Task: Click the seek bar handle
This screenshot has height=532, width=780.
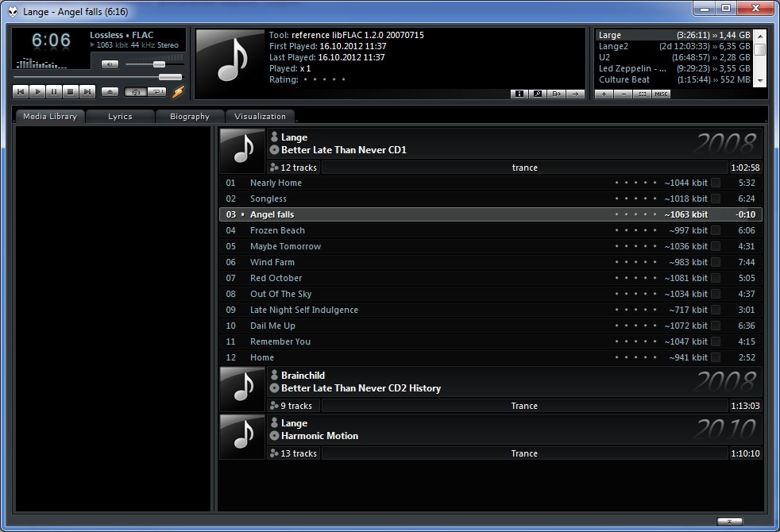Action: click(170, 77)
